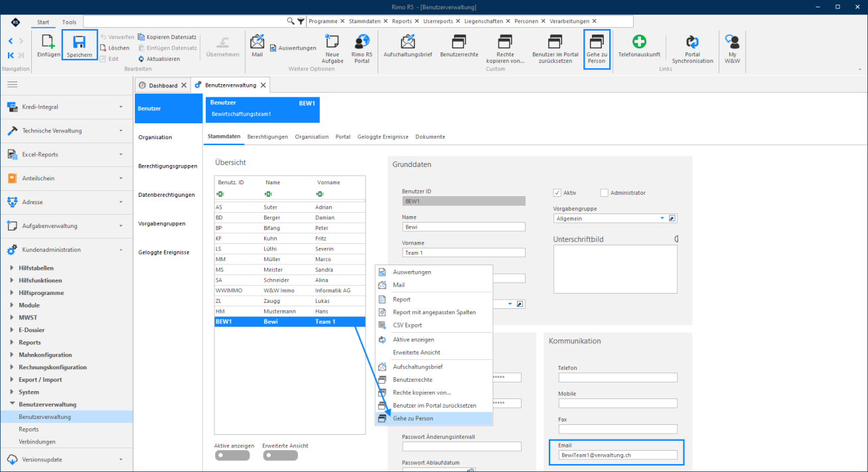868x472 pixels.
Task: Open Telefonauskunft link
Action: click(639, 46)
